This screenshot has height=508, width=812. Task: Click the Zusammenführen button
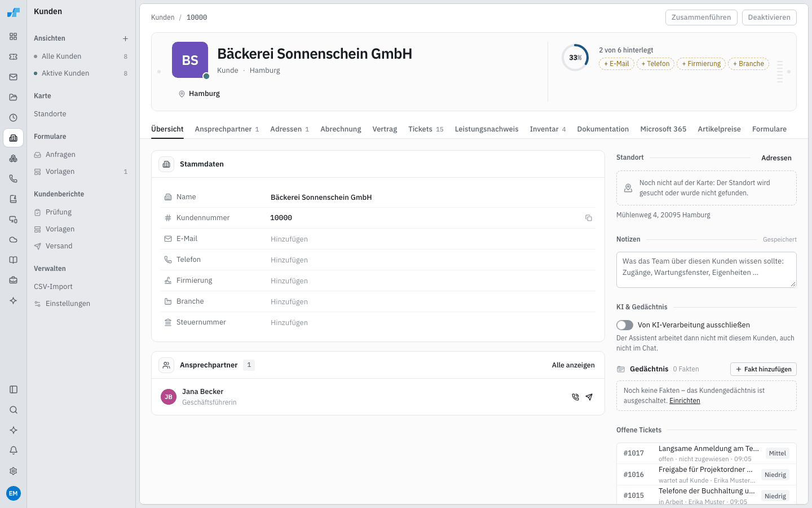coord(701,17)
